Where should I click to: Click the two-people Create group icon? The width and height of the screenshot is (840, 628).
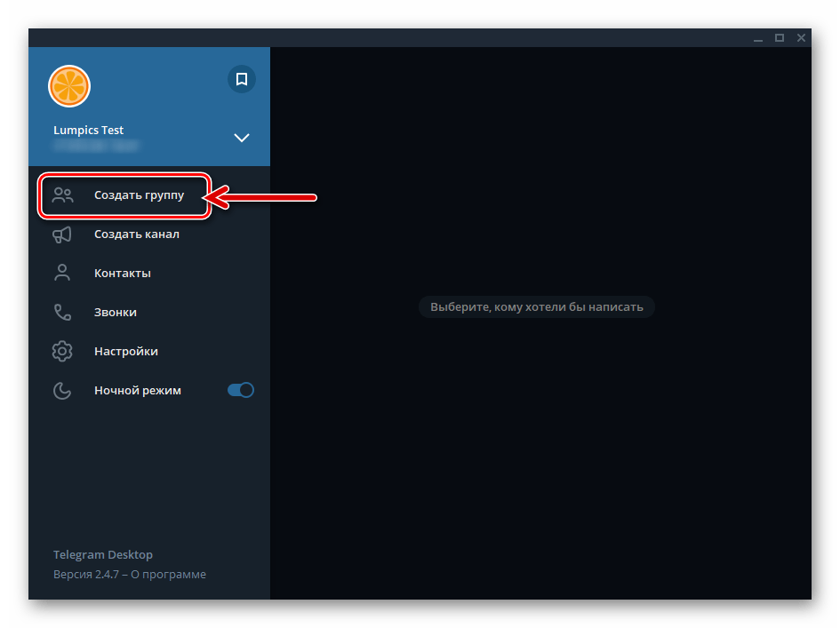point(62,195)
